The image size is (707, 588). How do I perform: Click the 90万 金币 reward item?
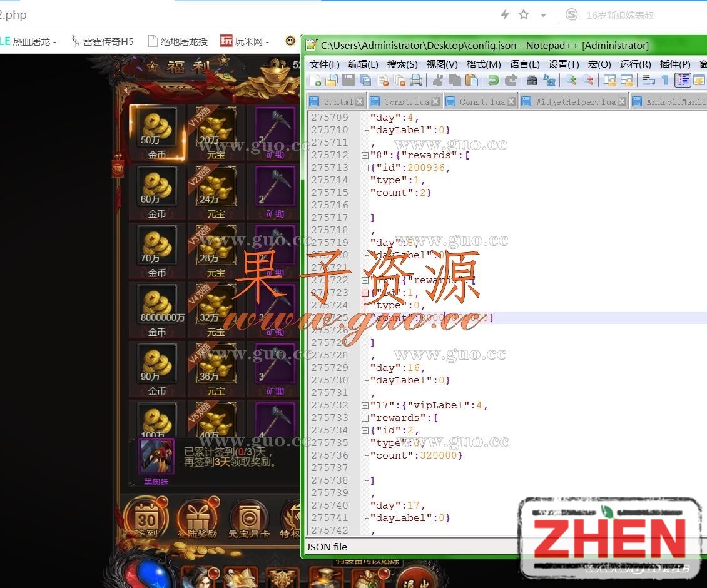coord(157,369)
